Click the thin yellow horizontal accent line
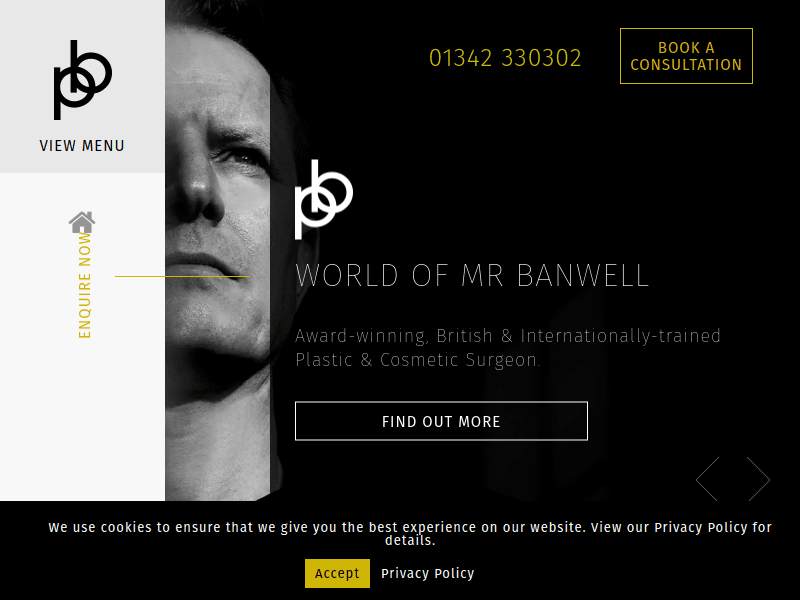Screen dimensions: 800x600 pyautogui.click(x=182, y=277)
